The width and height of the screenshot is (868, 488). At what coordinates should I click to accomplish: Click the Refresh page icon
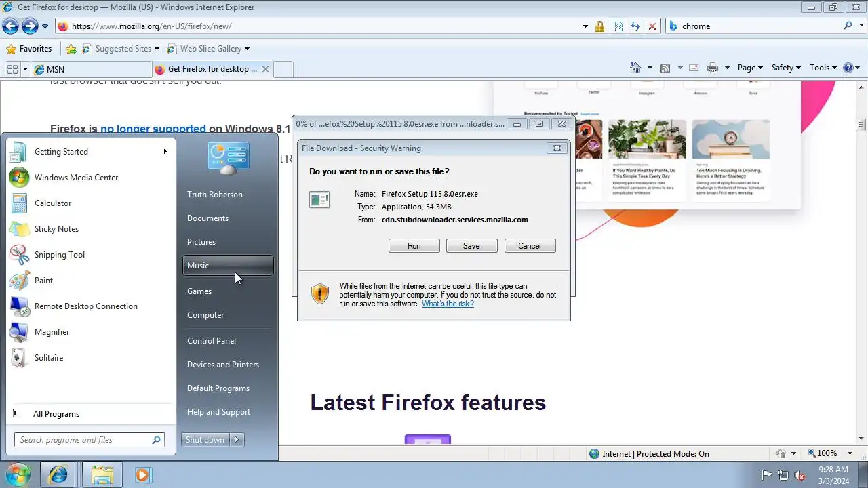635,26
